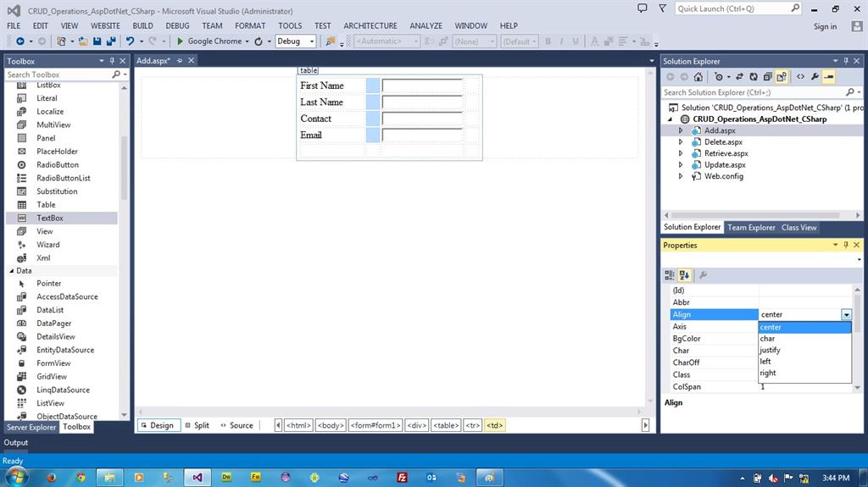Viewport: 868px width, 487px height.
Task: Switch to the Split view tab
Action: tap(197, 425)
